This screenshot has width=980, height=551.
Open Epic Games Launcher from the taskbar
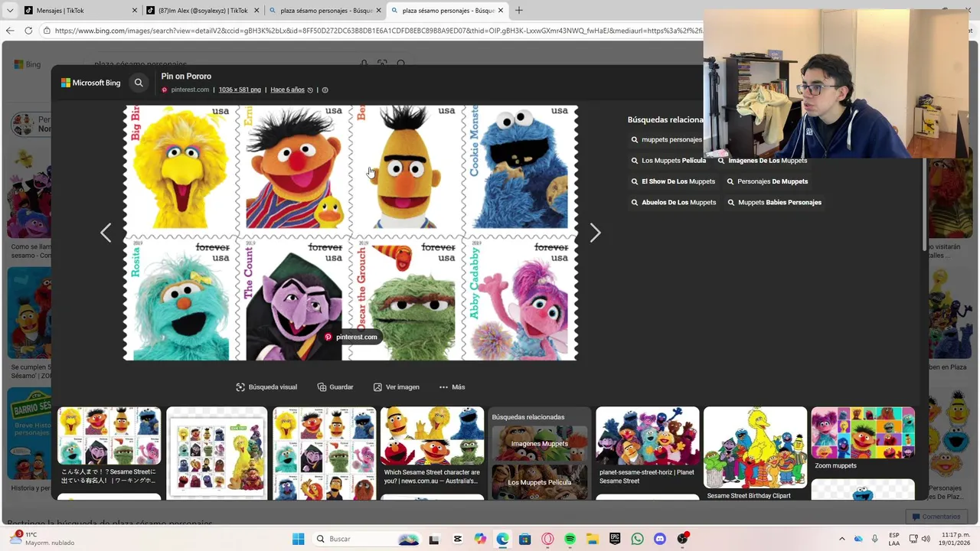point(615,539)
